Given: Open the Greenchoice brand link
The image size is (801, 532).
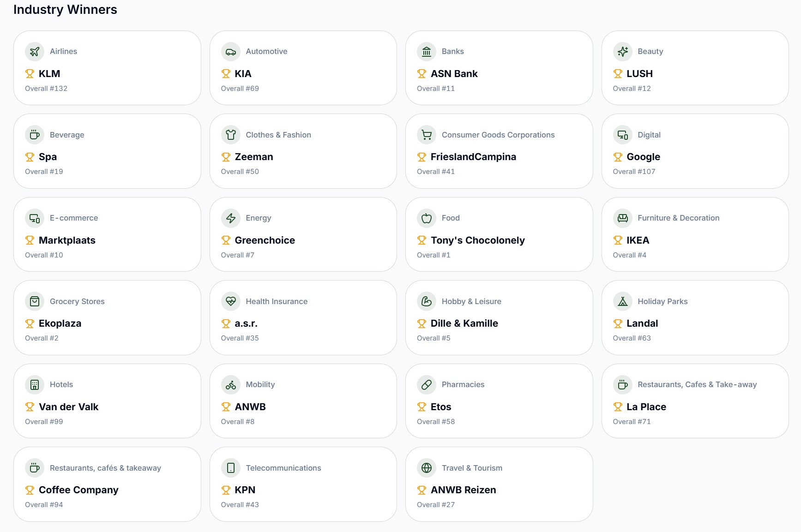Looking at the screenshot, I should (265, 240).
